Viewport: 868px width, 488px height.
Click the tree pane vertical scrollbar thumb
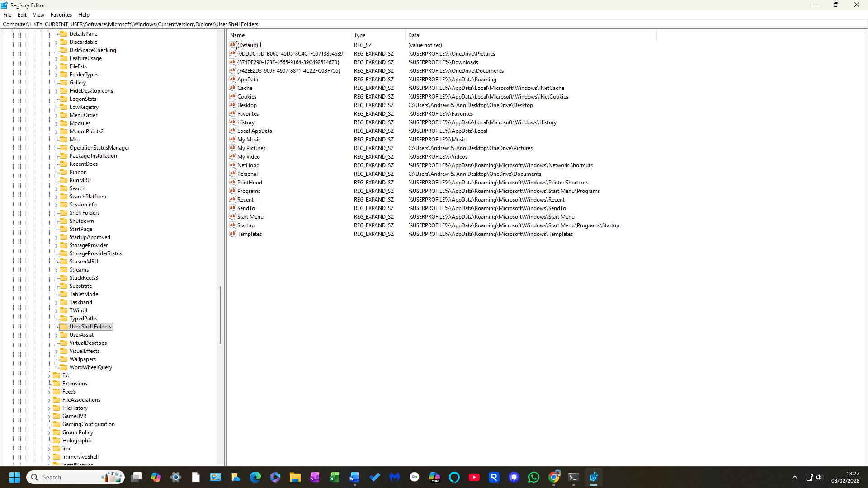220,315
